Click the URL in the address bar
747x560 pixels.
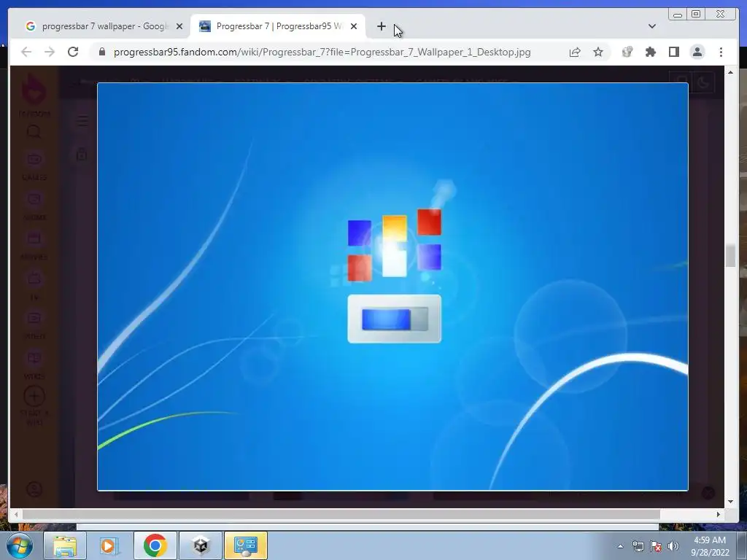[x=322, y=52]
